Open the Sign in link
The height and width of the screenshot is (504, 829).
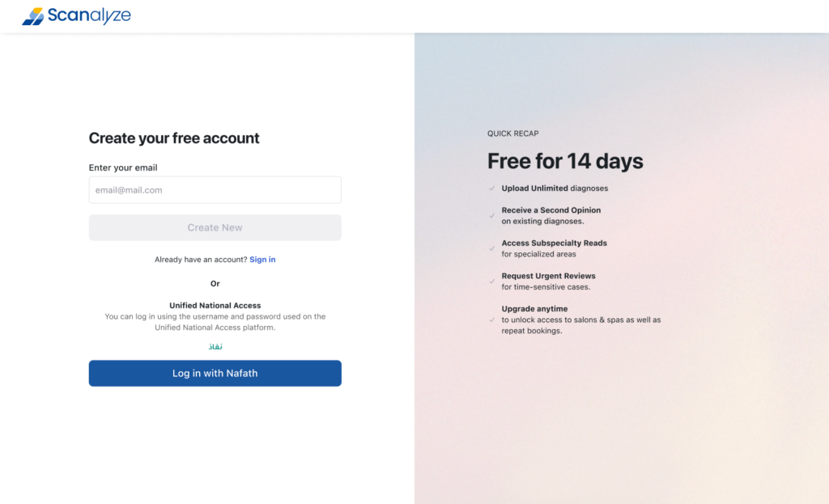(262, 260)
